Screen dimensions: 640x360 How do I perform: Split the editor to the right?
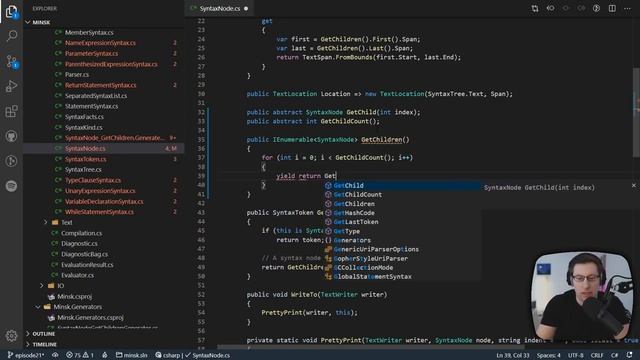pos(612,8)
